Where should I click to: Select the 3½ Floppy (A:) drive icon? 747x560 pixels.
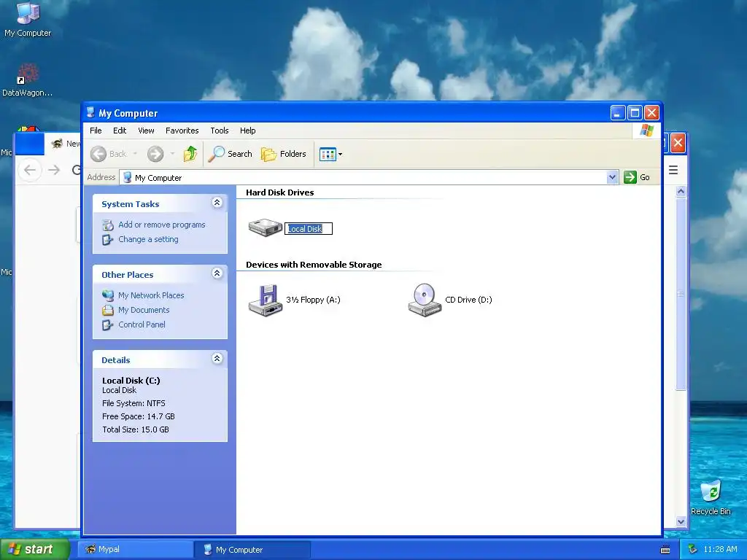click(x=266, y=300)
